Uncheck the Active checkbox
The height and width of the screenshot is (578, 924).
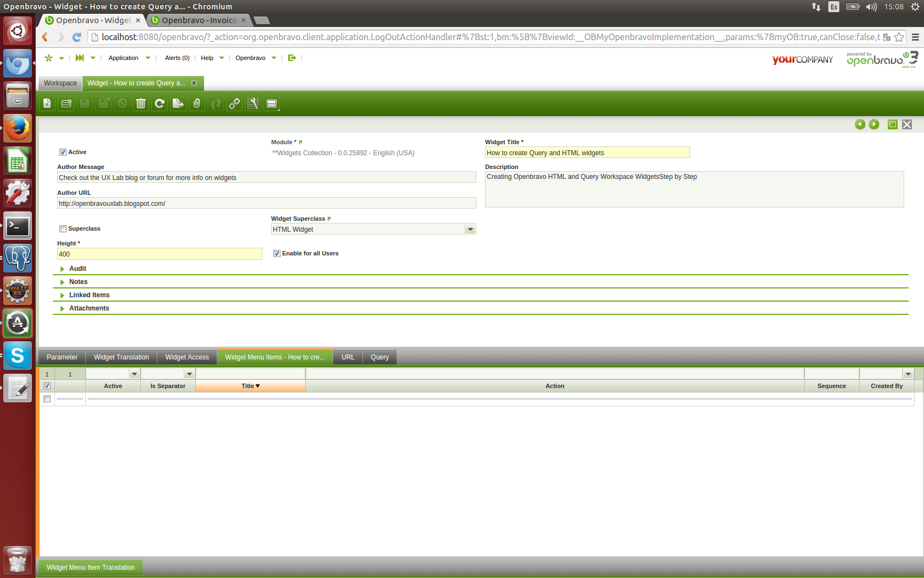point(63,152)
